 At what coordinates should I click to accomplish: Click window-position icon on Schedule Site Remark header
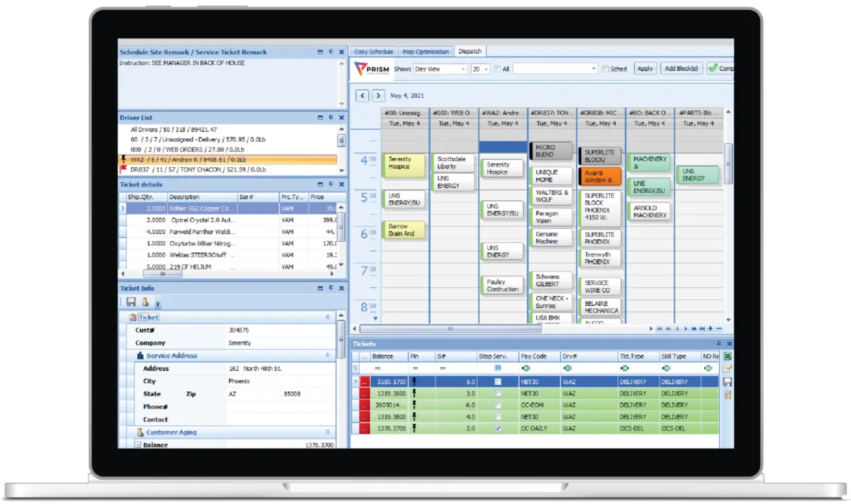click(321, 52)
